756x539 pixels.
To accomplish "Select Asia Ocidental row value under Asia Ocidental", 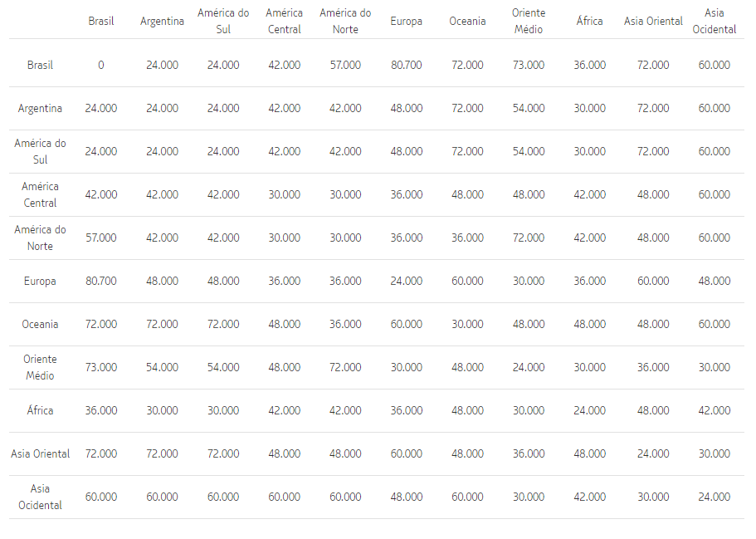I will [714, 497].
